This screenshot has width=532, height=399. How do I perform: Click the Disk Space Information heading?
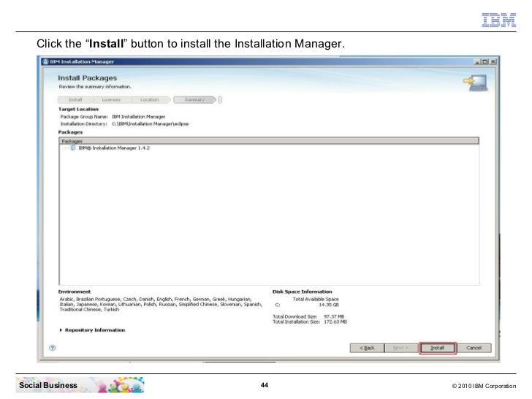point(303,292)
